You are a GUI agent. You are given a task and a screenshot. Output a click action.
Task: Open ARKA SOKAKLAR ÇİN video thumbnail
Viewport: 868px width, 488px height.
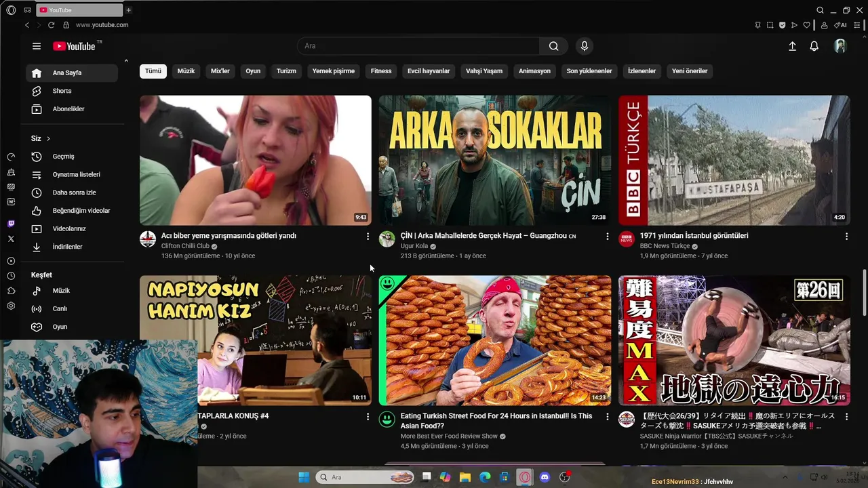tap(495, 160)
